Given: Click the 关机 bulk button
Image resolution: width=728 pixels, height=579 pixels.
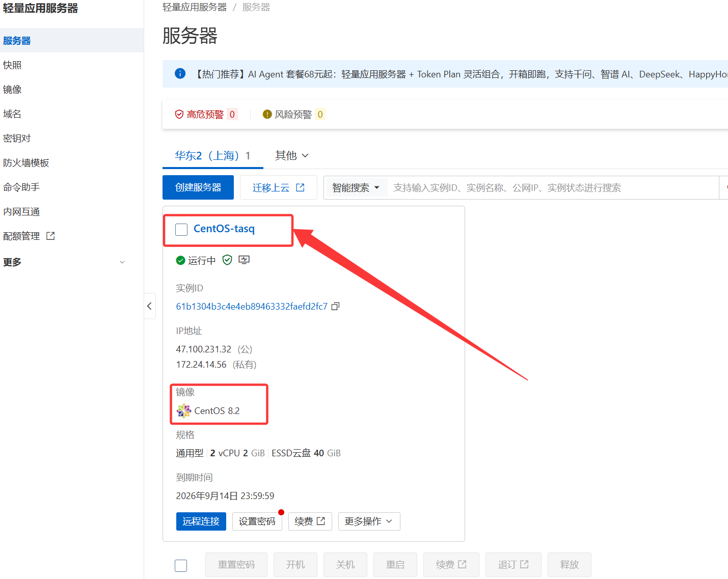Looking at the screenshot, I should (345, 564).
